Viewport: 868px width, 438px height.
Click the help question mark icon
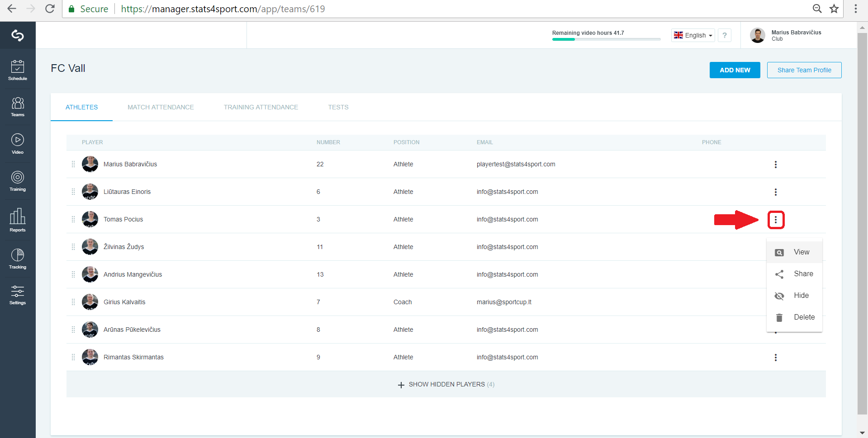[724, 35]
